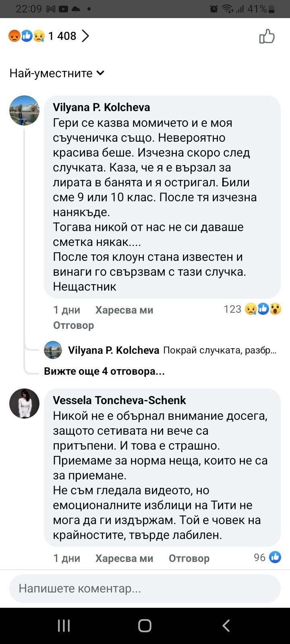This screenshot has width=290, height=644.
Task: Tap the Vilyana P. Kolcheva name on first comment
Action: 101,107
